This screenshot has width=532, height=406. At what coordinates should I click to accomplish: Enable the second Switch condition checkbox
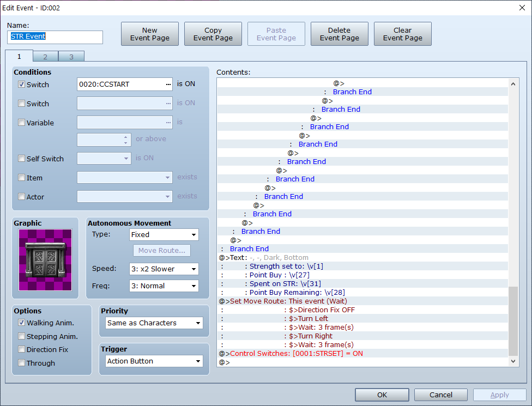click(x=22, y=104)
